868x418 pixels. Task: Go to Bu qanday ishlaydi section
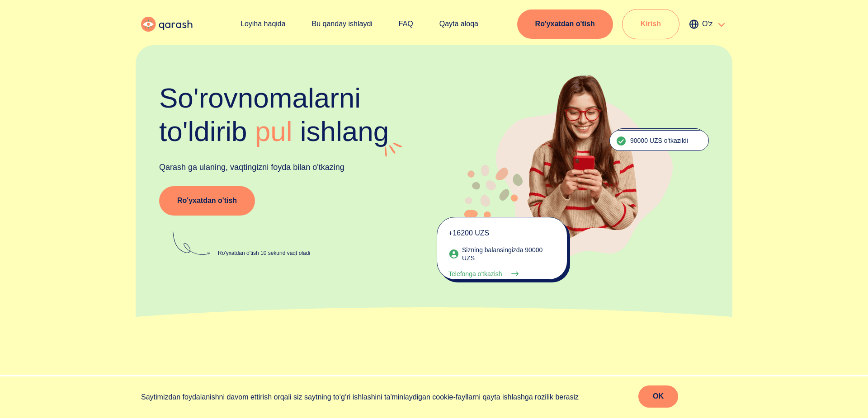pos(342,24)
